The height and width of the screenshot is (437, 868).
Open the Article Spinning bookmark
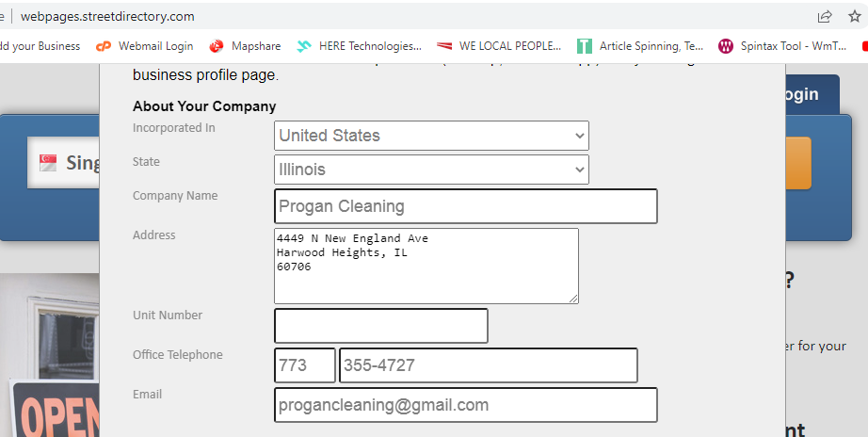click(x=640, y=45)
